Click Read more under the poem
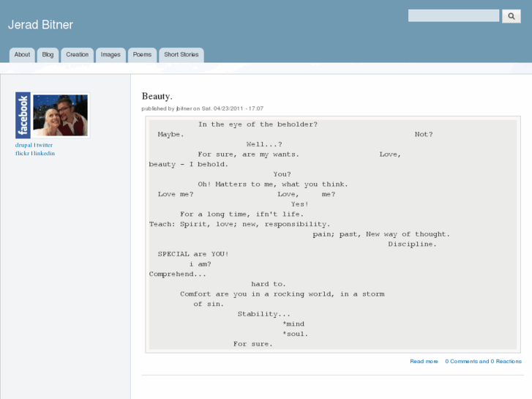Image resolution: width=532 pixels, height=399 pixels. [424, 362]
